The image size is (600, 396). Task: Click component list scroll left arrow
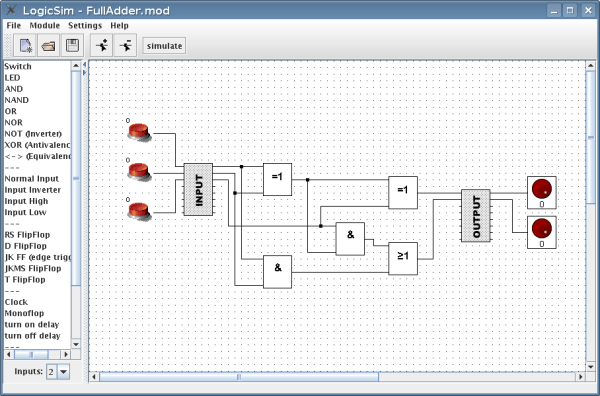pyautogui.click(x=8, y=355)
